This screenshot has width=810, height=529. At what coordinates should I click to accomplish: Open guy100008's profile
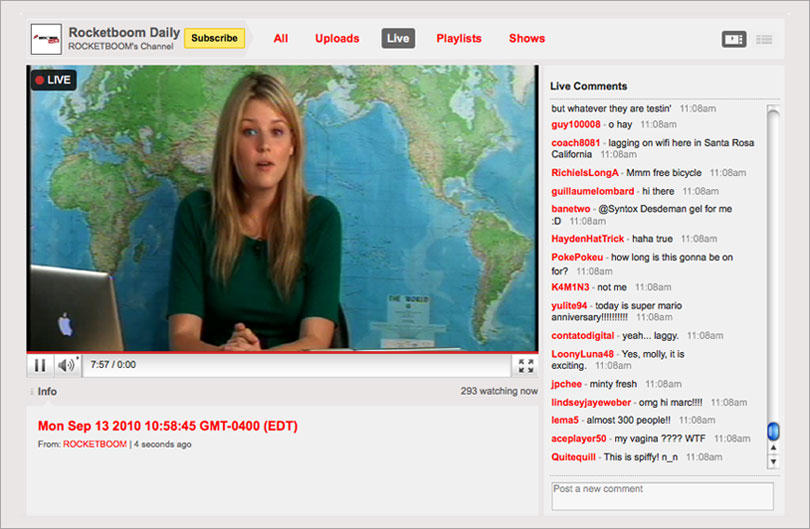pos(575,125)
